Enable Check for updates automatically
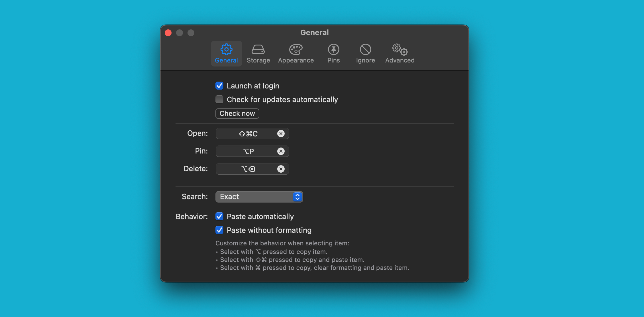The width and height of the screenshot is (644, 317). coord(219,99)
